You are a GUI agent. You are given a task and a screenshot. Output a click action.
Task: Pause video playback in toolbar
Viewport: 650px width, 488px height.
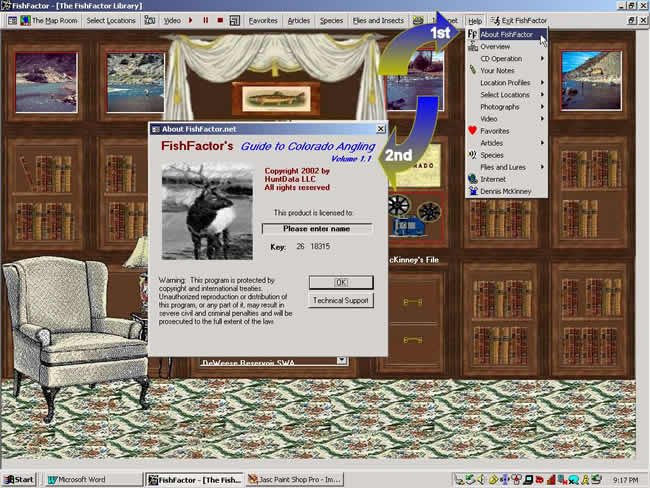pyautogui.click(x=206, y=20)
